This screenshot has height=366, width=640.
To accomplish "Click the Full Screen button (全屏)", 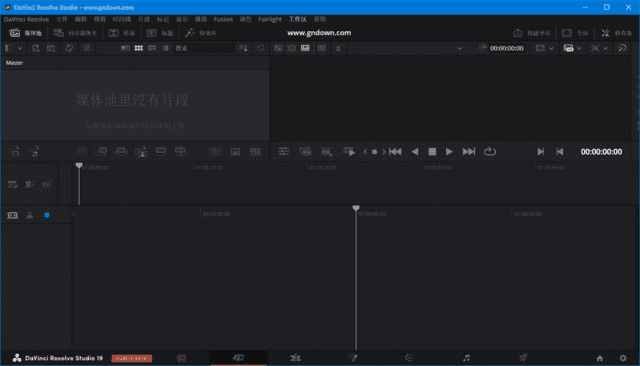I will tap(575, 33).
